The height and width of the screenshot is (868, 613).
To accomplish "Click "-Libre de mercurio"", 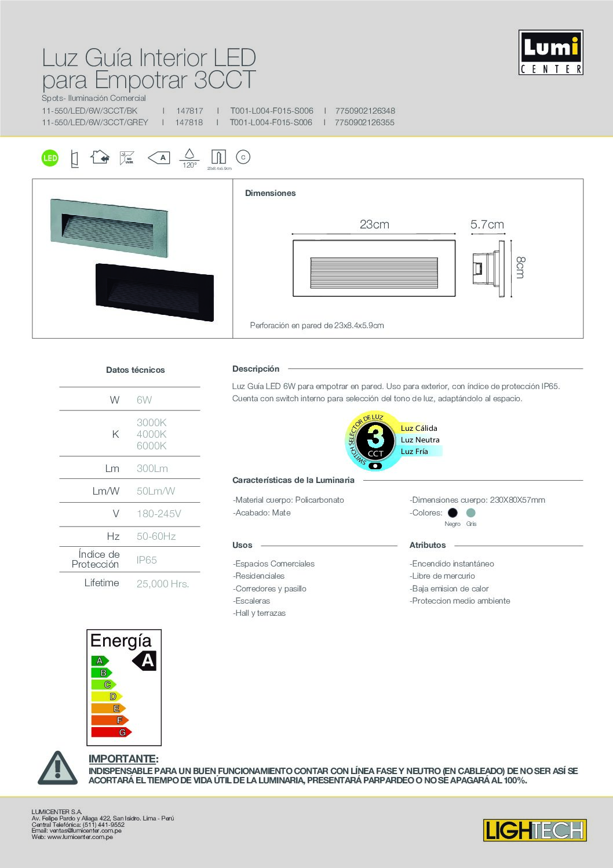I will 442,576.
